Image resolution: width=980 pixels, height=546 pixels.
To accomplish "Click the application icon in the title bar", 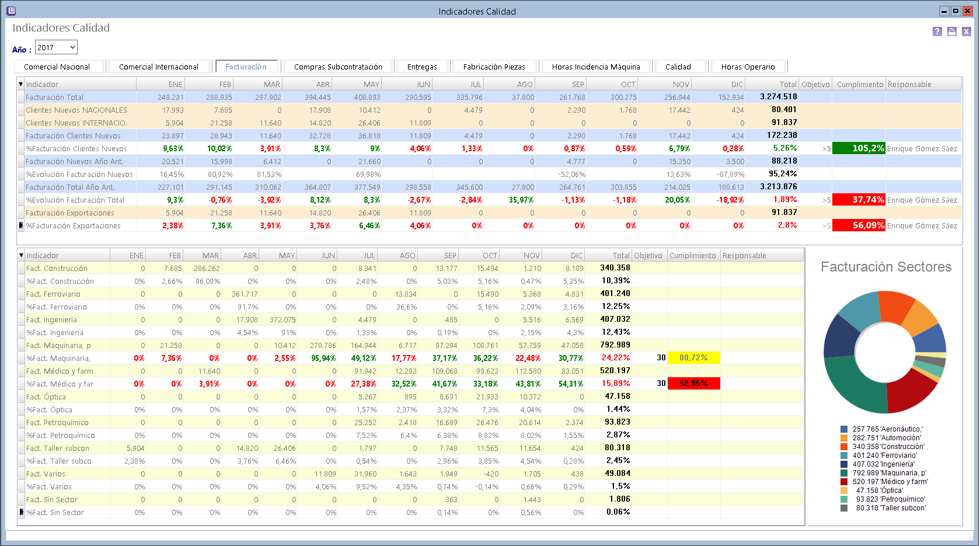I will [x=11, y=11].
